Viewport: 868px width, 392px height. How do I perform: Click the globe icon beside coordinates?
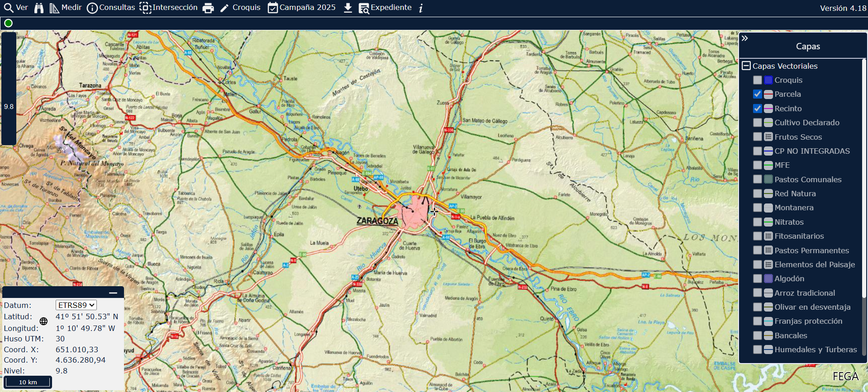[x=43, y=321]
